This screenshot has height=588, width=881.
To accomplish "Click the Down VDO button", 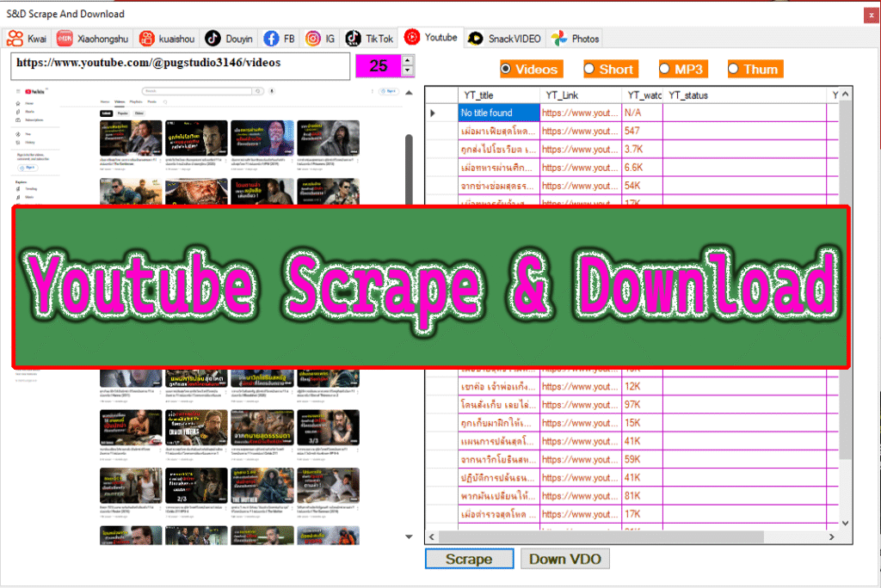I will pyautogui.click(x=565, y=559).
